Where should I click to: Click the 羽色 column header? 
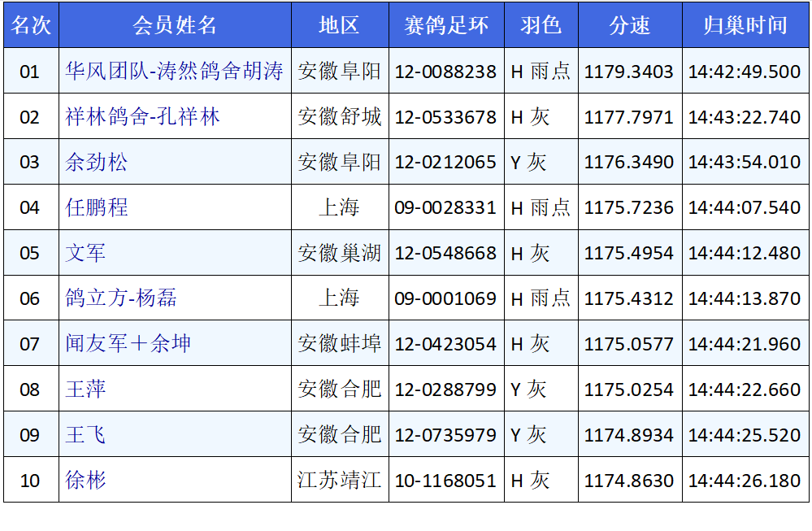tap(541, 25)
